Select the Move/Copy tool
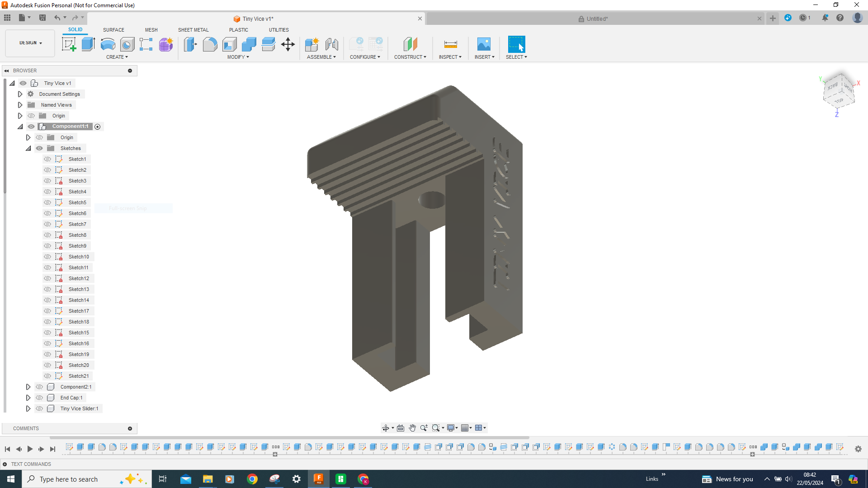Screen dimensions: 868x488 pos(288,44)
